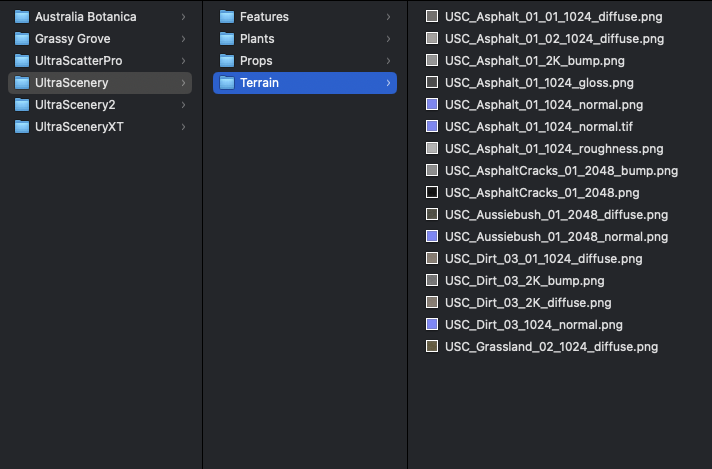The image size is (712, 469).
Task: Select the UltraScenery folder row
Action: (x=100, y=83)
